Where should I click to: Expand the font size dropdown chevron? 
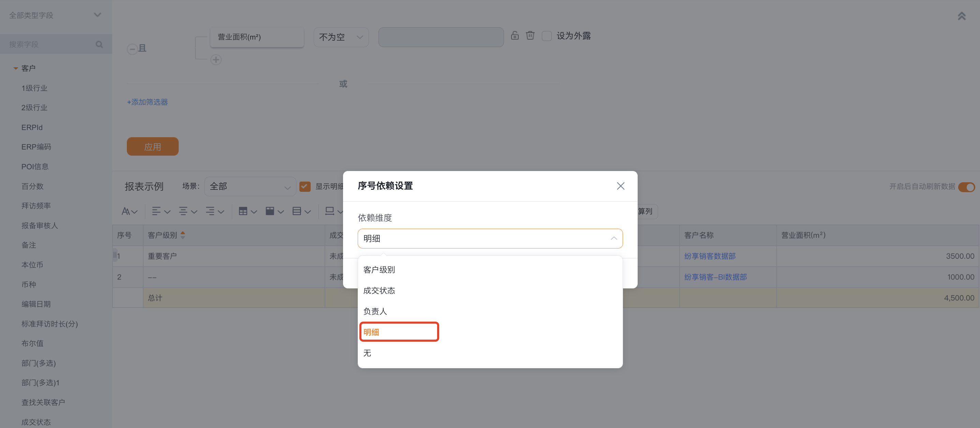(134, 212)
